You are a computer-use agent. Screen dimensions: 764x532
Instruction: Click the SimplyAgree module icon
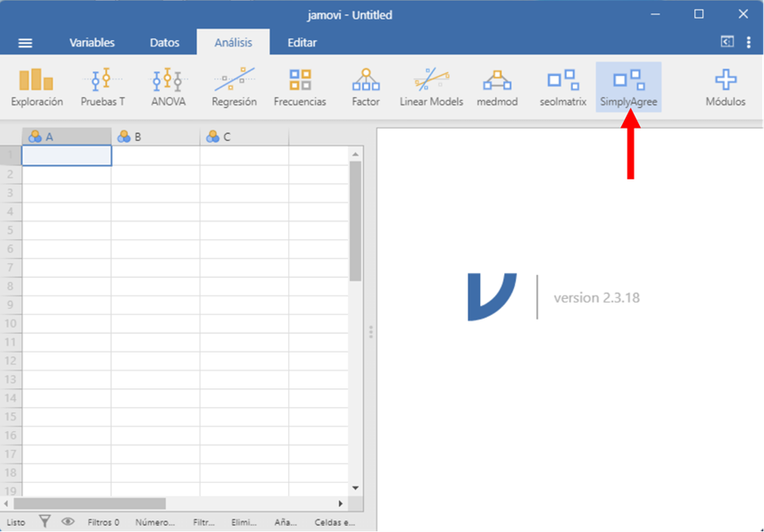point(628,87)
